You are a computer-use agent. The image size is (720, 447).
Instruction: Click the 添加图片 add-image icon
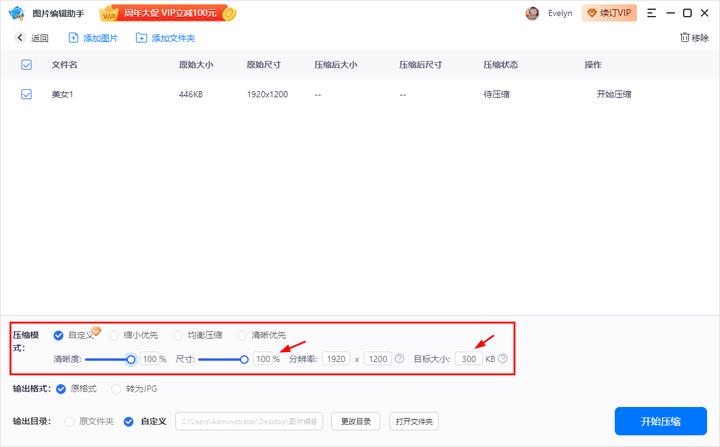tap(73, 38)
